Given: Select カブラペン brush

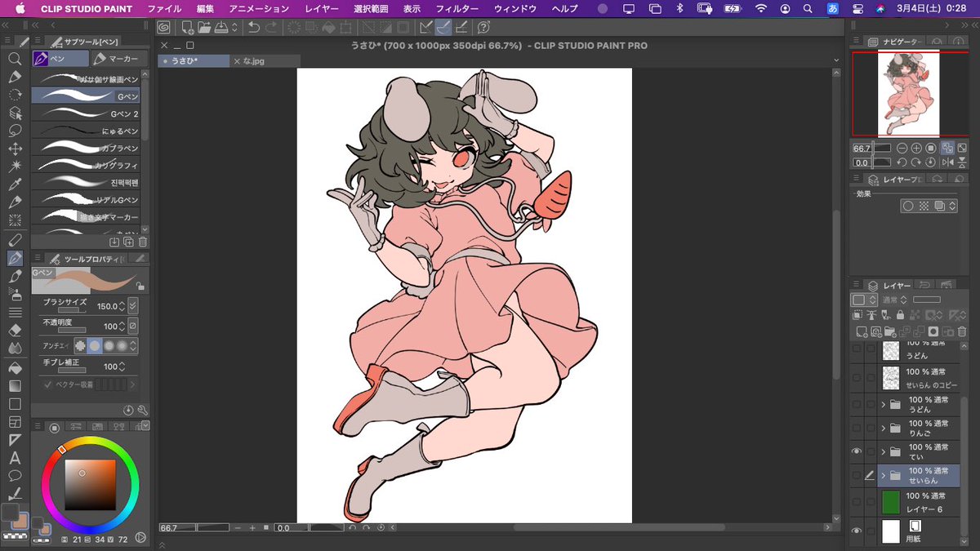Looking at the screenshot, I should [x=86, y=148].
